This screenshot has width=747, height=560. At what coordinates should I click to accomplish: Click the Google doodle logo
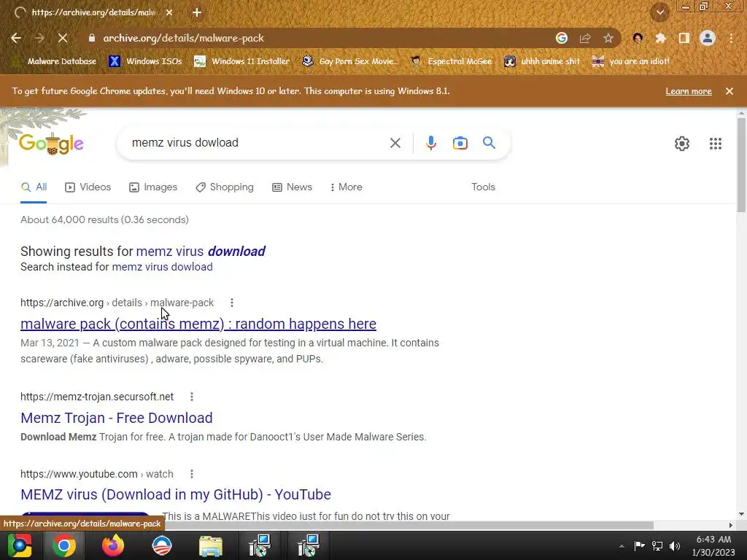coord(51,144)
